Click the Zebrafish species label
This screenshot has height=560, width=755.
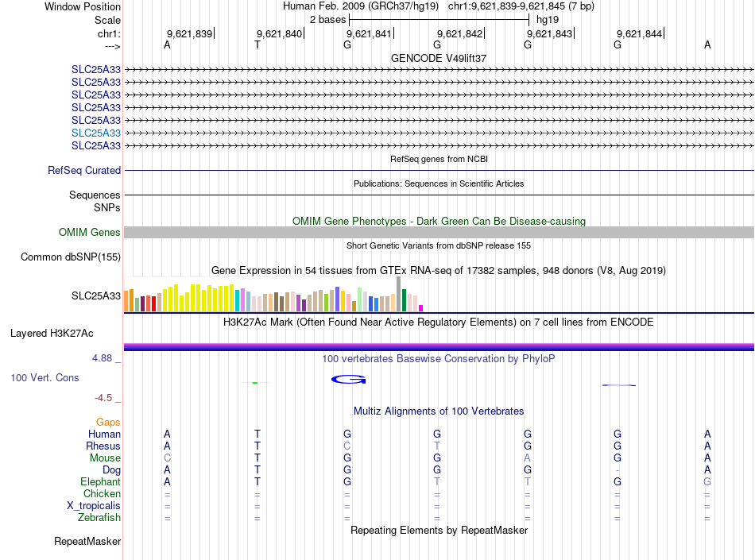click(99, 518)
